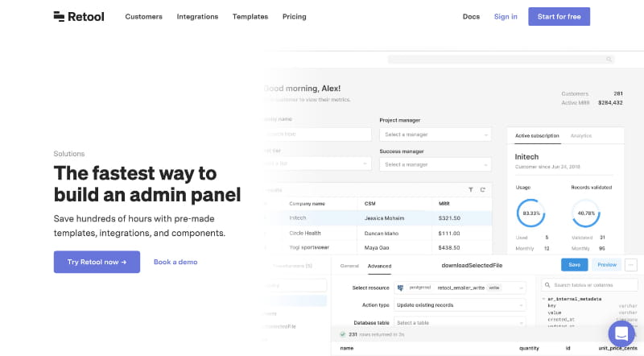Click the Duncan Idaho cell
The width and height of the screenshot is (644, 356).
[x=381, y=233]
